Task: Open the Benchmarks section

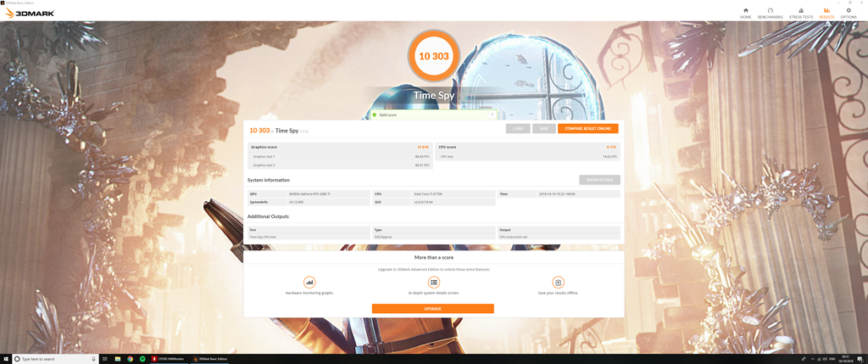Action: [x=771, y=13]
